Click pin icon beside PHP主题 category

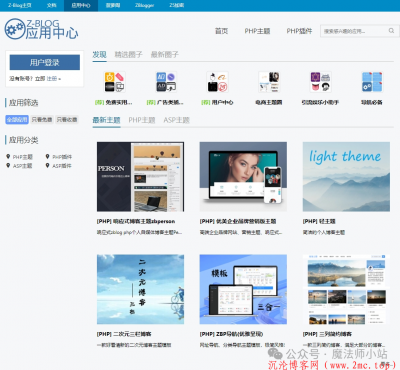point(8,156)
